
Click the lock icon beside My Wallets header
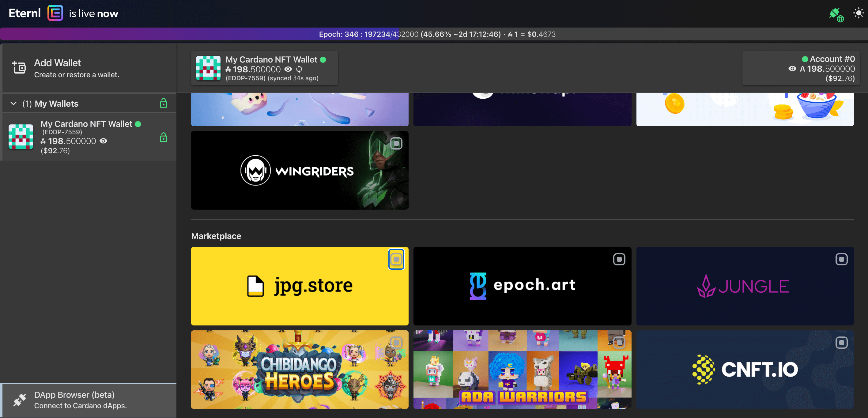(x=164, y=103)
